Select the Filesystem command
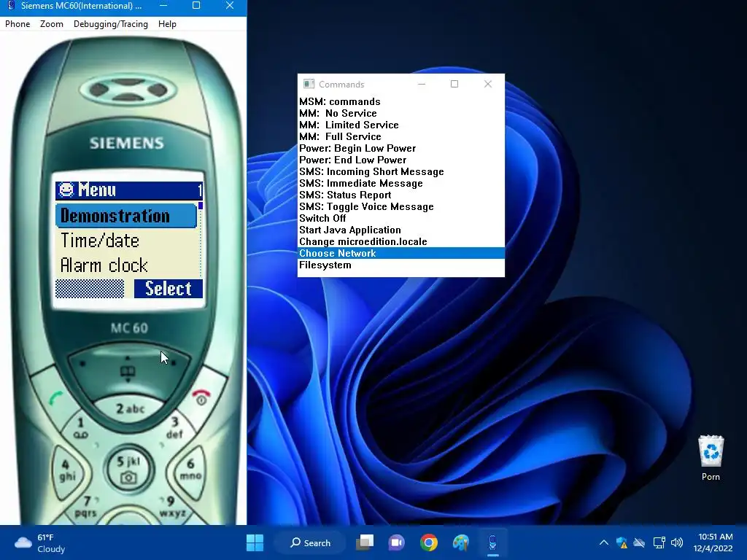747x560 pixels. tap(401, 265)
